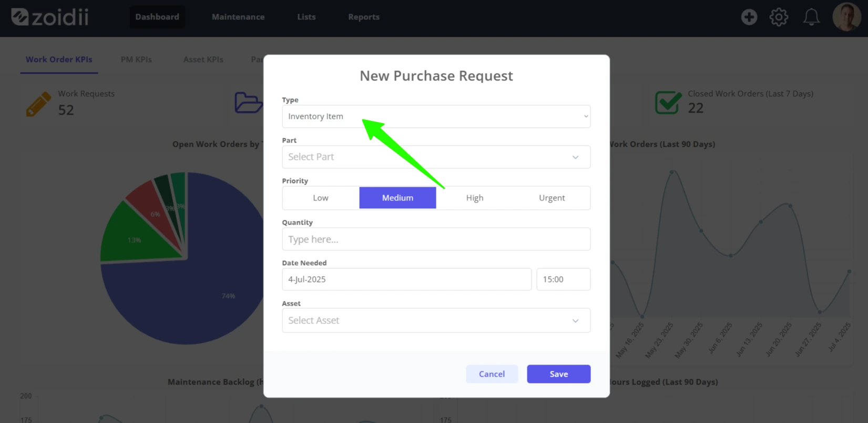Image resolution: width=868 pixels, height=423 pixels.
Task: Click the Work Requests pencil icon
Action: (x=38, y=104)
